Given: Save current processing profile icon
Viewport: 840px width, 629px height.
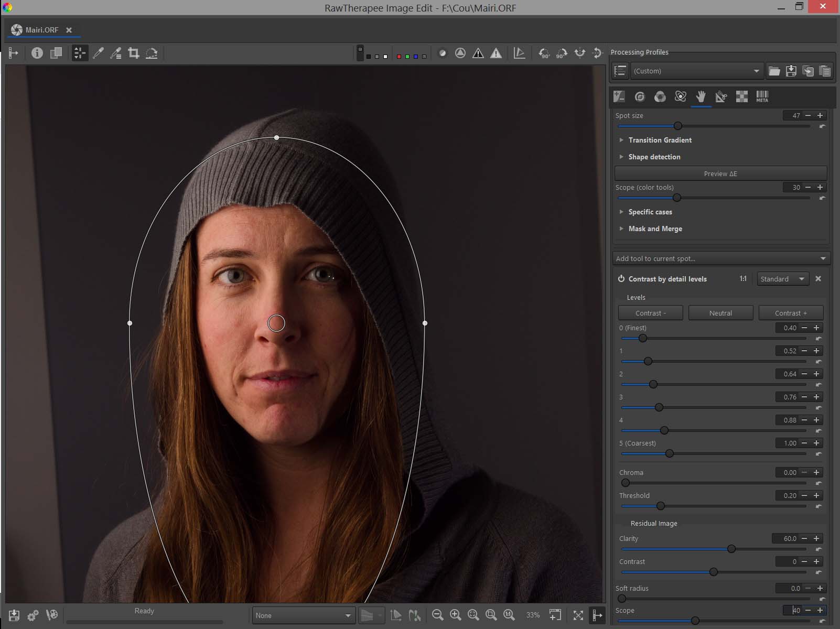Looking at the screenshot, I should pos(791,71).
